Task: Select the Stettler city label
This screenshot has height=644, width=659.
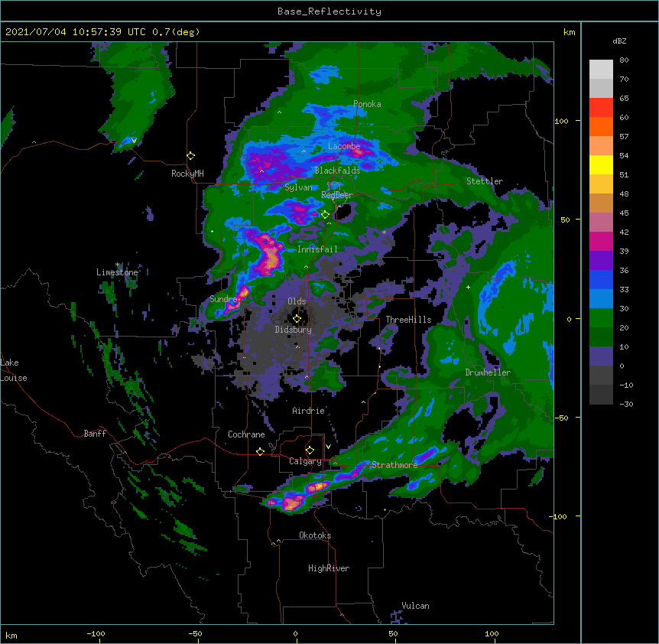Action: [485, 181]
